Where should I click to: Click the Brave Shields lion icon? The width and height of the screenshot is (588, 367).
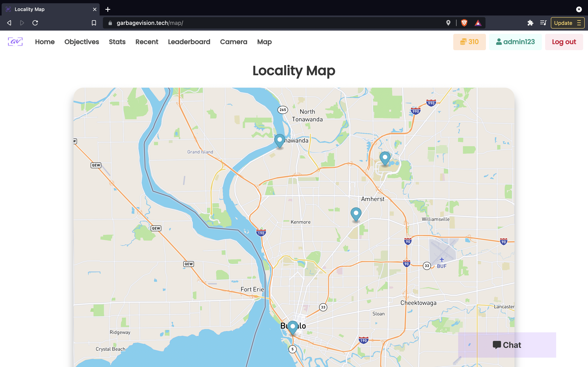click(464, 23)
